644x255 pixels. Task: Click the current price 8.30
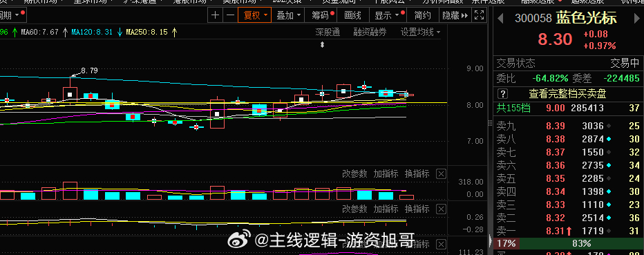click(555, 39)
